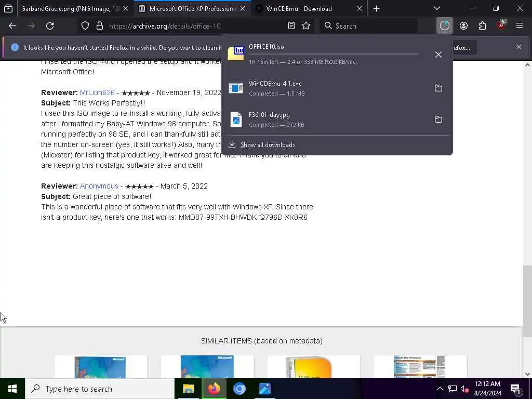
Task: Close the GarbandGracie.png tab
Action: (x=126, y=9)
